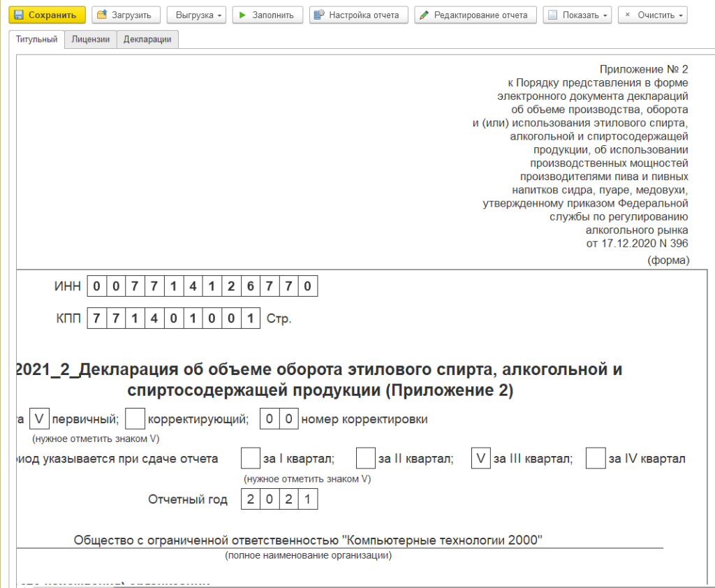The height and width of the screenshot is (588, 715).
Task: Open the Показать dropdown arrow
Action: [x=605, y=15]
